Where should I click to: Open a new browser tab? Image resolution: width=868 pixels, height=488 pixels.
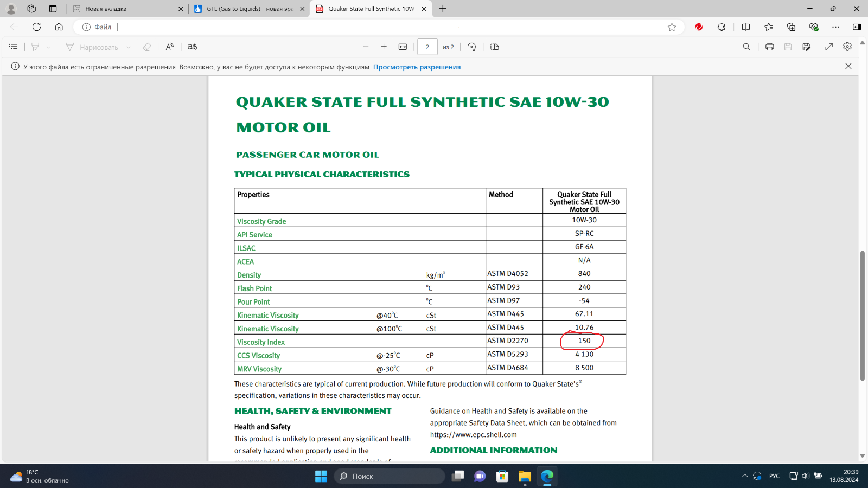point(443,9)
